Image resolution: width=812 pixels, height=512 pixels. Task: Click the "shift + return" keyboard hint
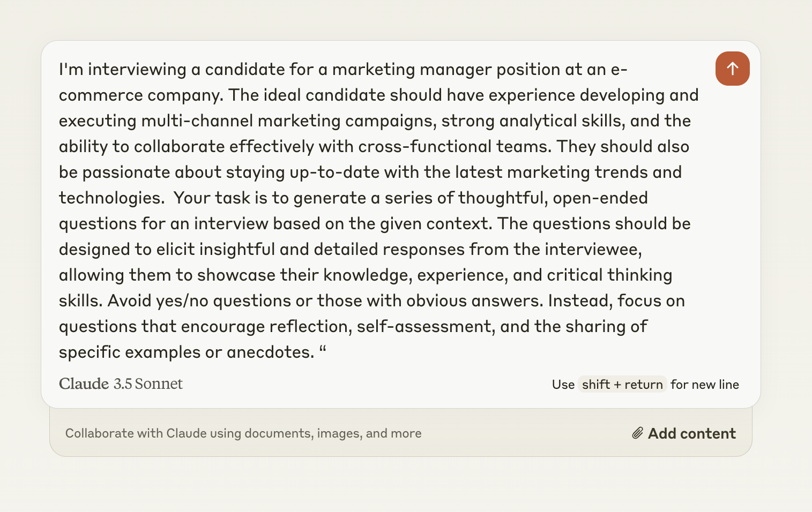(x=622, y=385)
